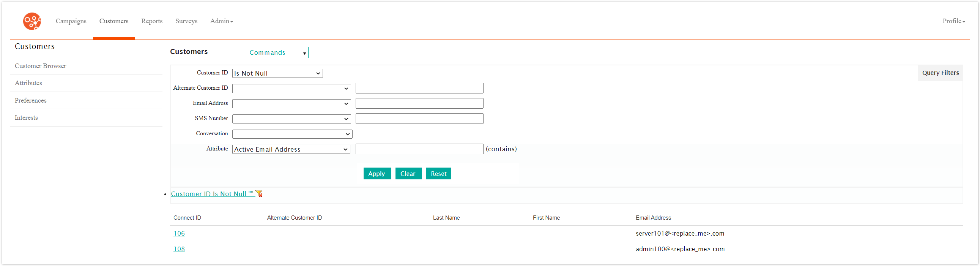The height and width of the screenshot is (266, 980).
Task: Click the Alternate Customer ID column header
Action: tap(295, 218)
